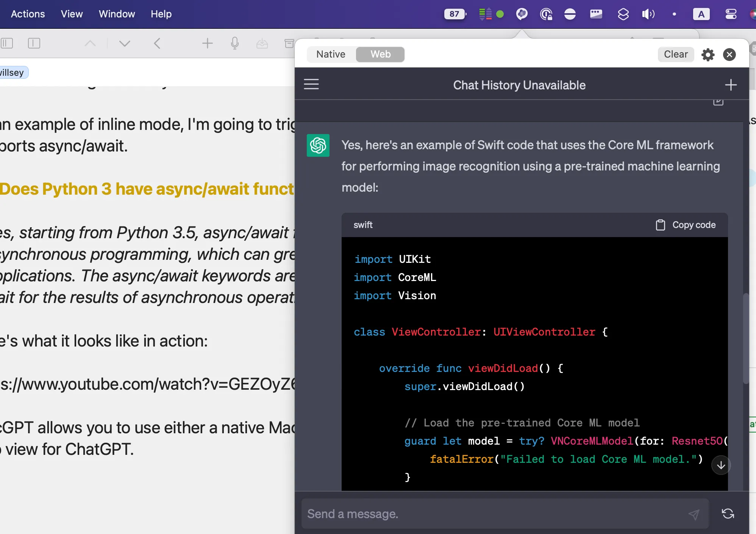Click the View menu bar item
The height and width of the screenshot is (534, 756).
72,13
